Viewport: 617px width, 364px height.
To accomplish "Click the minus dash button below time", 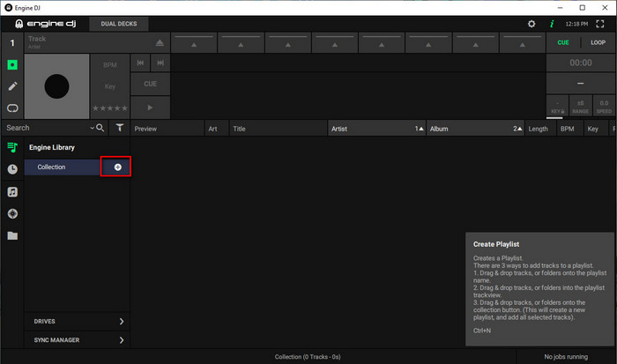I will point(580,84).
